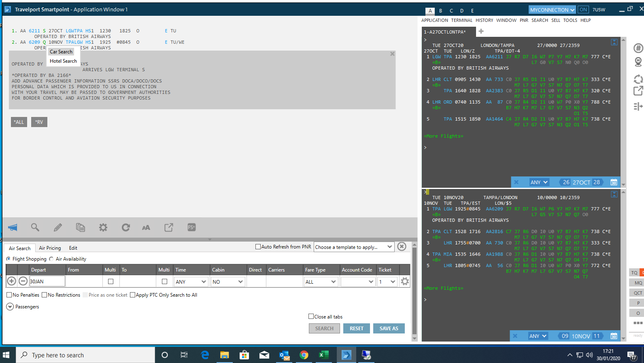Tick the Multi checkbox next to From field
644x363 pixels.
coord(111,281)
